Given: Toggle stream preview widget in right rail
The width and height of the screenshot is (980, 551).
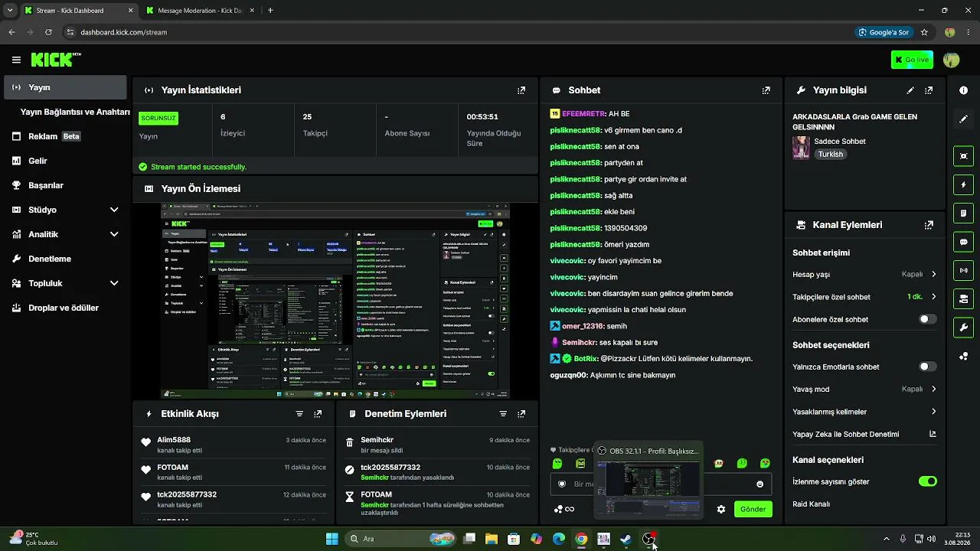Looking at the screenshot, I should point(963,156).
